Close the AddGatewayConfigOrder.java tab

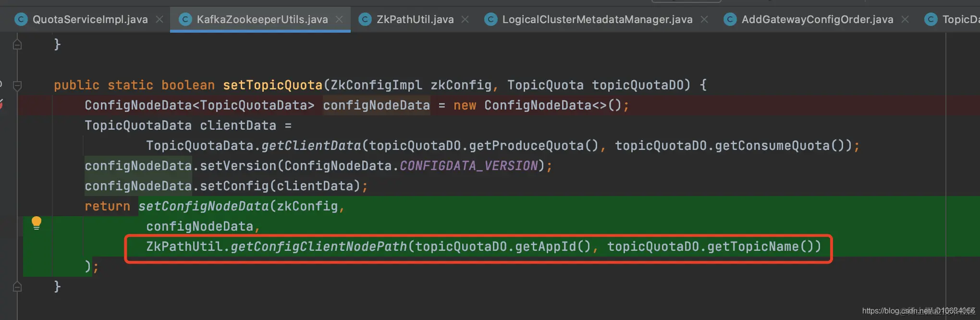point(905,19)
